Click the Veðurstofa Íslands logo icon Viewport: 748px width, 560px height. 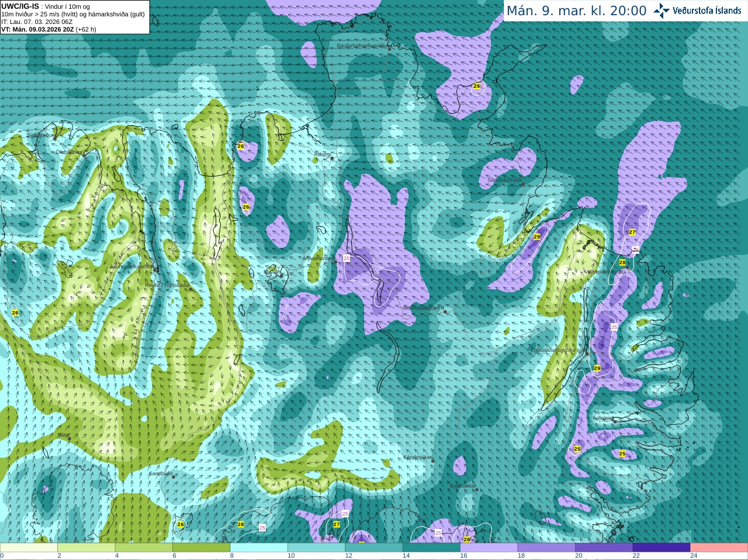click(x=662, y=11)
